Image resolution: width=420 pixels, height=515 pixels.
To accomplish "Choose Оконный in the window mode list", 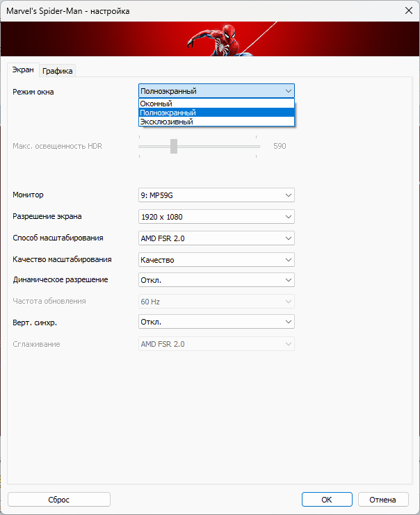I will (216, 104).
